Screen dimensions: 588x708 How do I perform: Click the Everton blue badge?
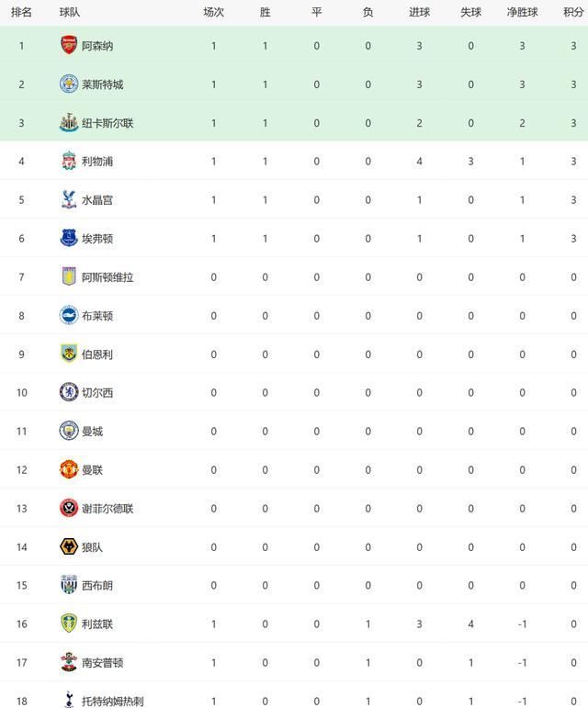coord(69,238)
